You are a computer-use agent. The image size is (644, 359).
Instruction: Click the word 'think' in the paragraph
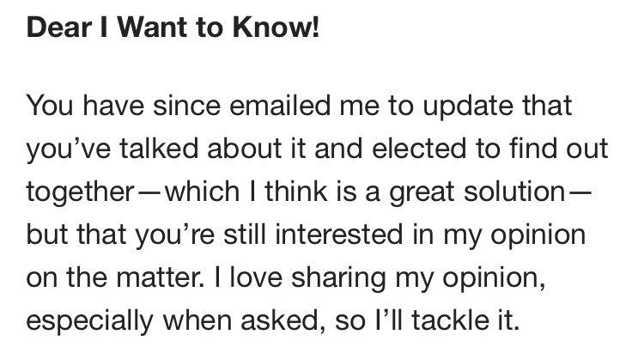(x=295, y=192)
